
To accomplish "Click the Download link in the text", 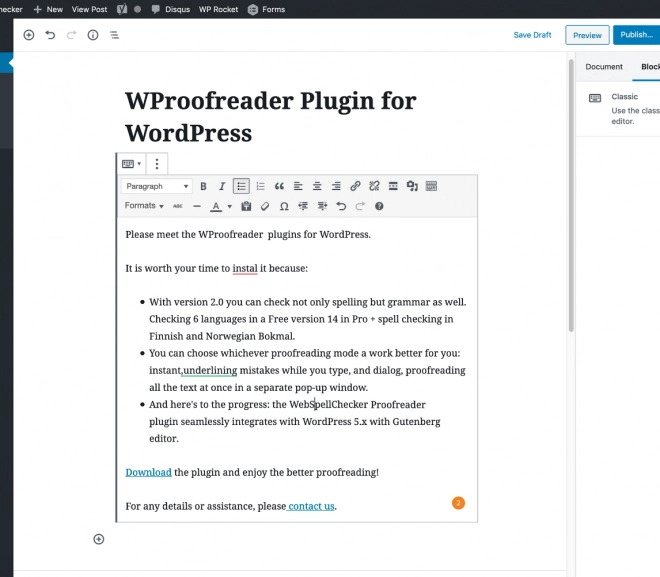I will 149,472.
